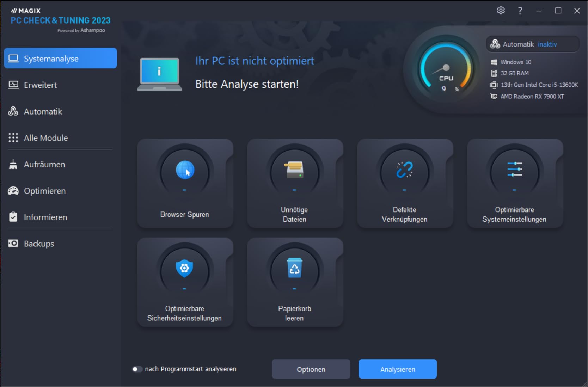
Task: Click the Unnötige Dateien label
Action: [294, 214]
